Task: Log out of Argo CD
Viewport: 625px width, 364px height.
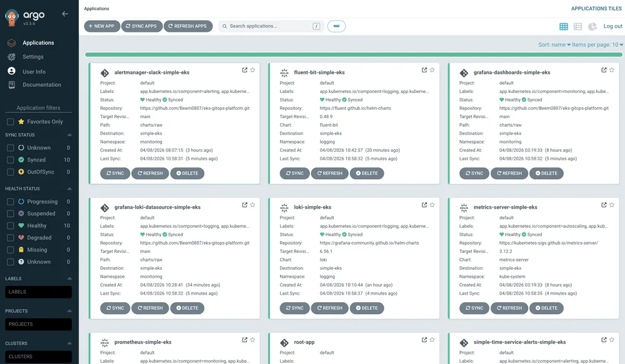Action: tap(612, 26)
